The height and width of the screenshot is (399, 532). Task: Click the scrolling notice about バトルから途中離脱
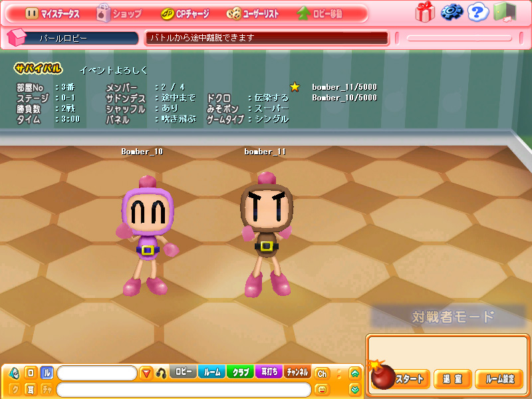point(267,38)
